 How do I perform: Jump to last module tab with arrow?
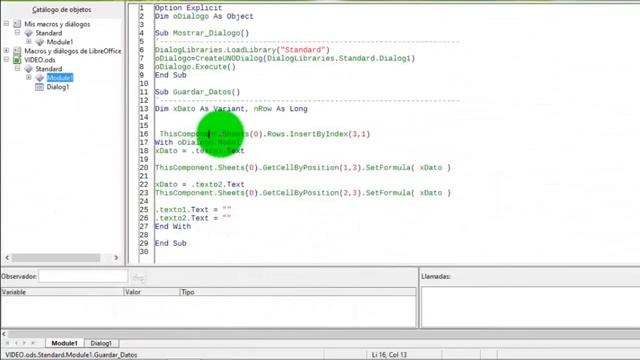tap(33, 343)
